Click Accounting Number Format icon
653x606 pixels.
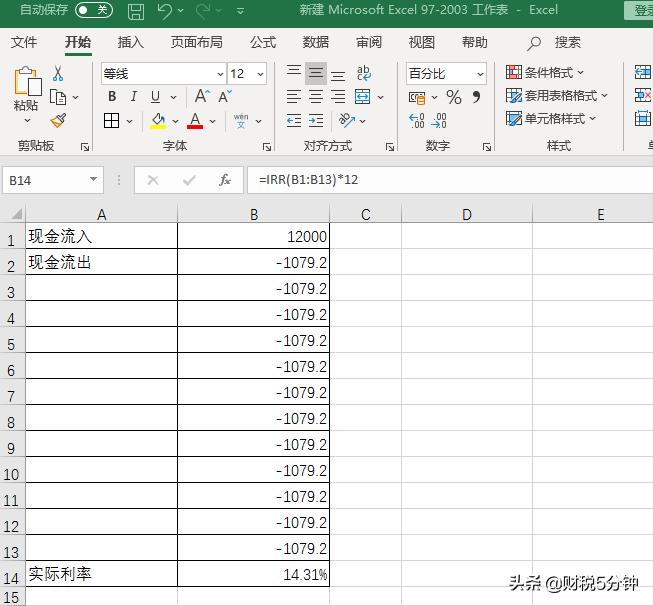coord(417,97)
